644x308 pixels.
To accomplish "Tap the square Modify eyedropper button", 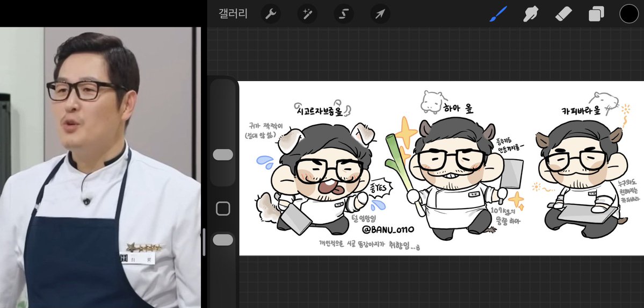I will pyautogui.click(x=223, y=209).
